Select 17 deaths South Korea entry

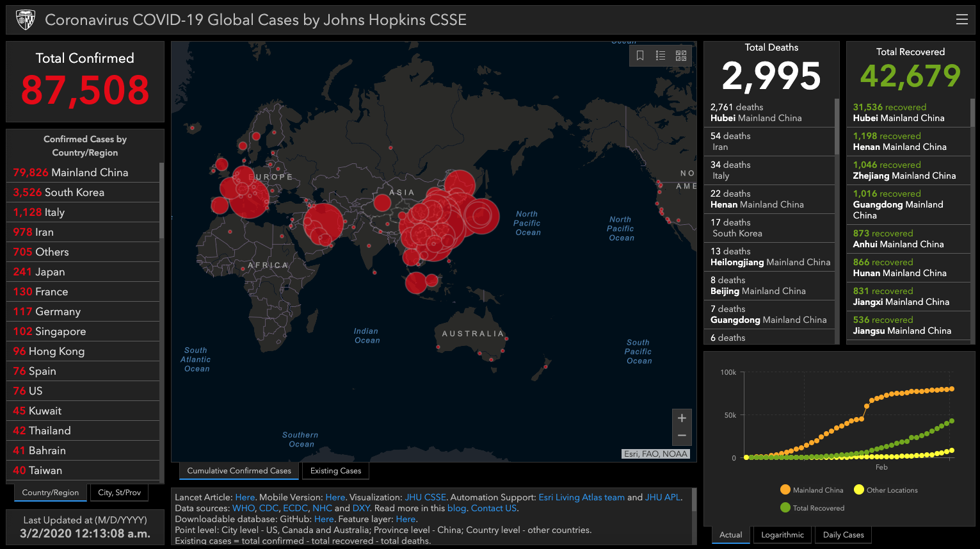point(769,228)
